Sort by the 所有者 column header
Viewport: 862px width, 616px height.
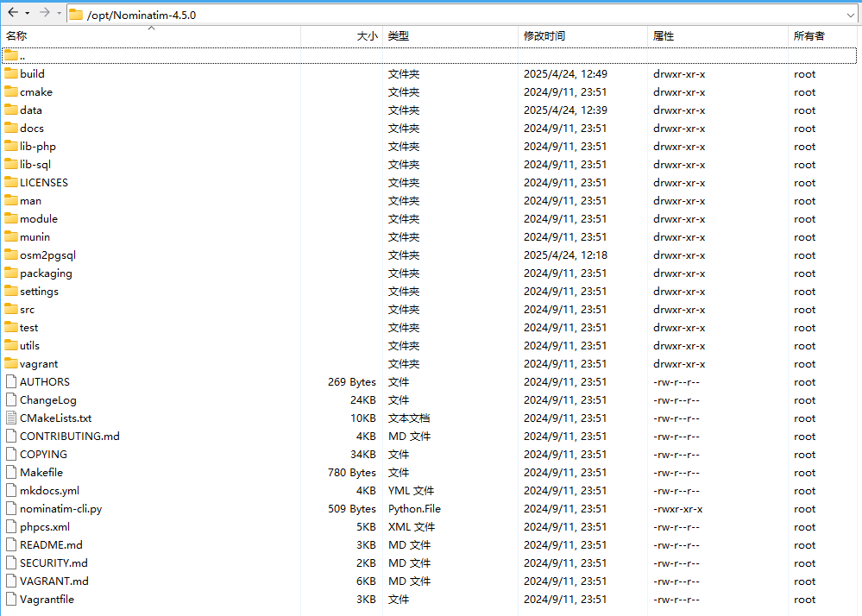coord(823,35)
